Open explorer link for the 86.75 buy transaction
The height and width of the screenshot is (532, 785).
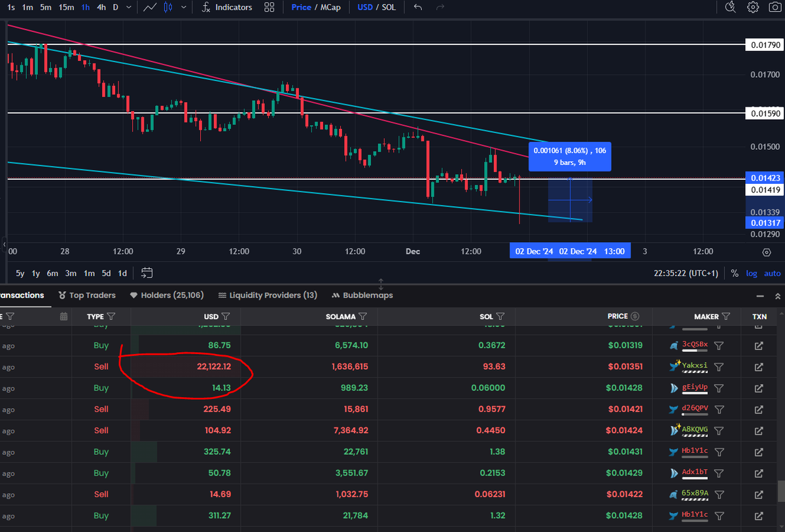(759, 346)
